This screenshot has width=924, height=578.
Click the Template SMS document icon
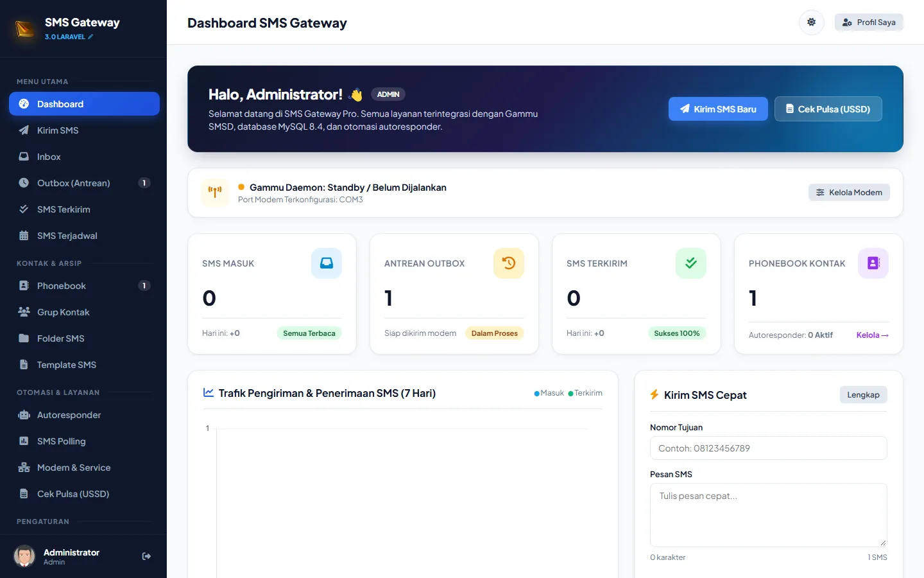pos(24,365)
